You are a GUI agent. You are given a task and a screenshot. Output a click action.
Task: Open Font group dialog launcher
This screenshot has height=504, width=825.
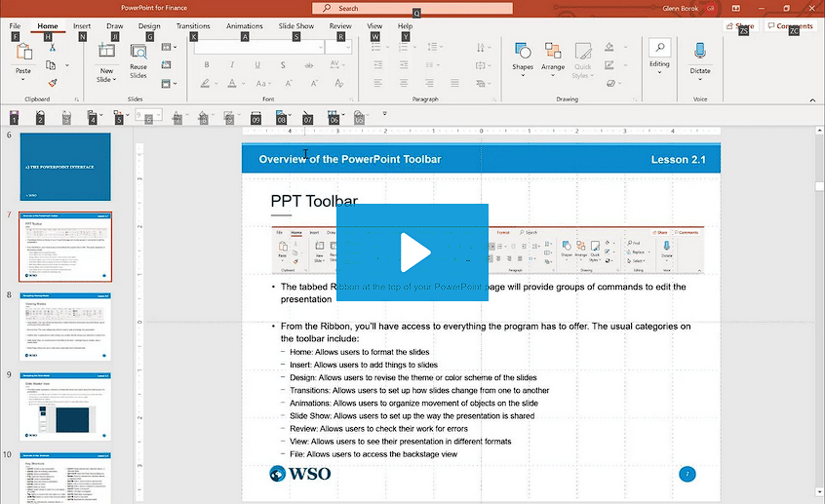pyautogui.click(x=351, y=98)
